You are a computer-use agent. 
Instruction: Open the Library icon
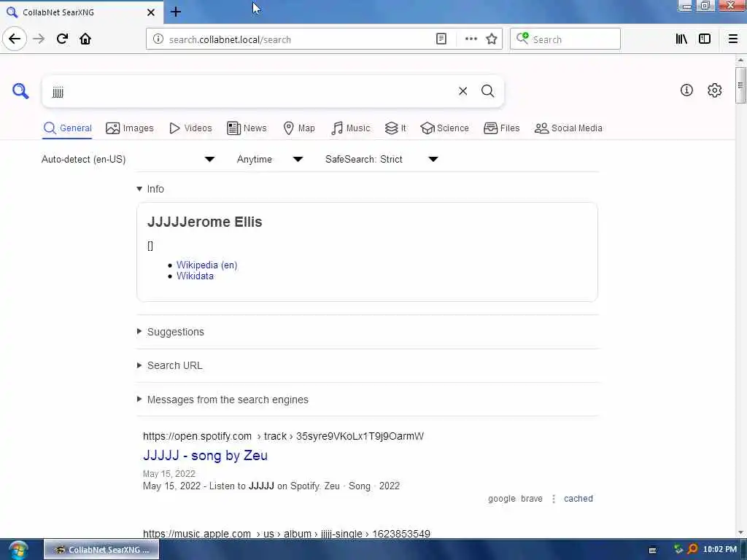(x=681, y=39)
